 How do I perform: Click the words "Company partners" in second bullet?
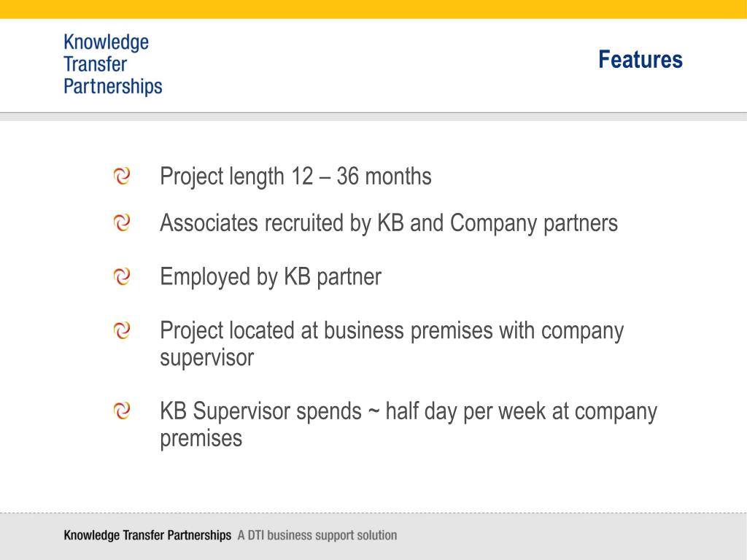click(x=533, y=223)
